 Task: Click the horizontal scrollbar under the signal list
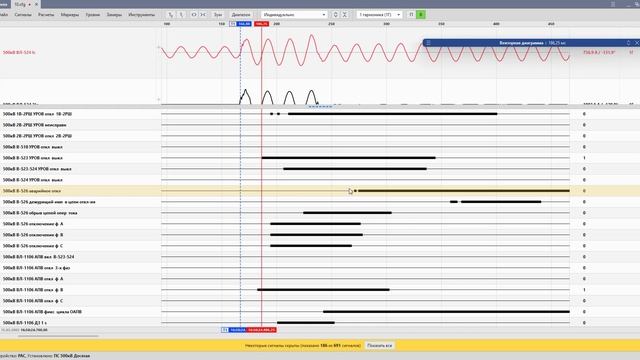pyautogui.click(x=58, y=336)
